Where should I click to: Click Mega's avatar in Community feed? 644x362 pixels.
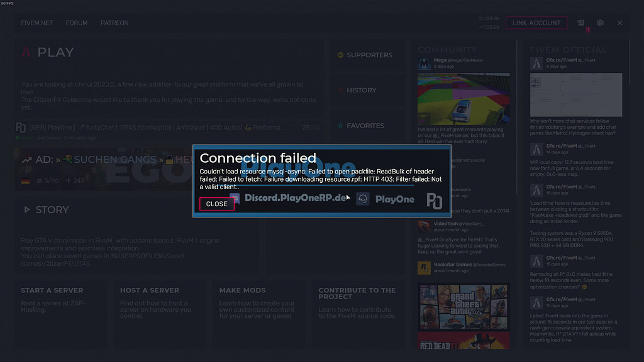tap(425, 63)
